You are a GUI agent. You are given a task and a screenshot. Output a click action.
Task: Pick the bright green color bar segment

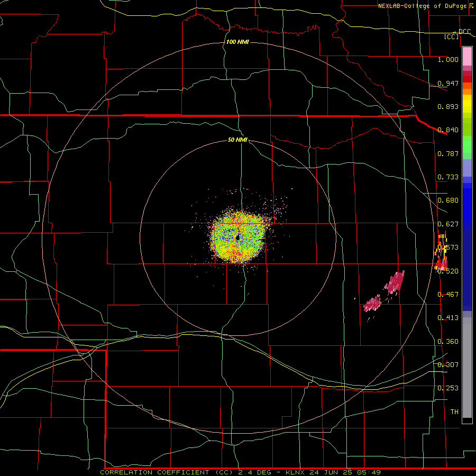click(x=467, y=144)
